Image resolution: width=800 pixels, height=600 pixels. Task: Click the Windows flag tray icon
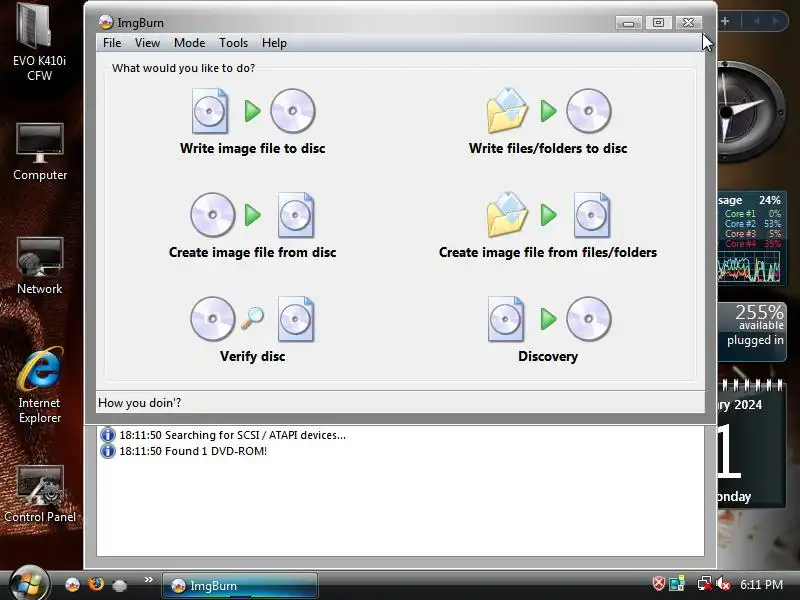(x=677, y=584)
